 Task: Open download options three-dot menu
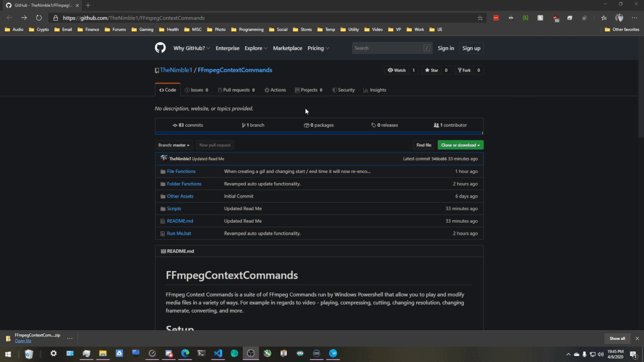(x=70, y=338)
